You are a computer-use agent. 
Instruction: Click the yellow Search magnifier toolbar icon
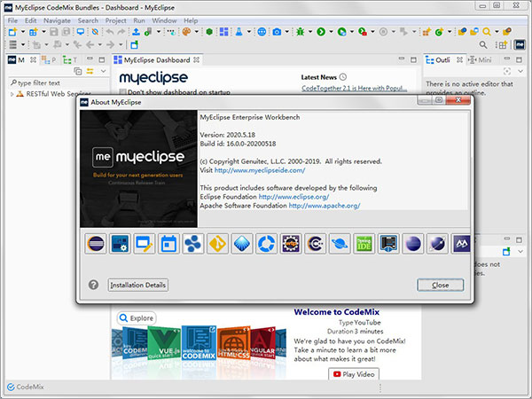coord(487,32)
